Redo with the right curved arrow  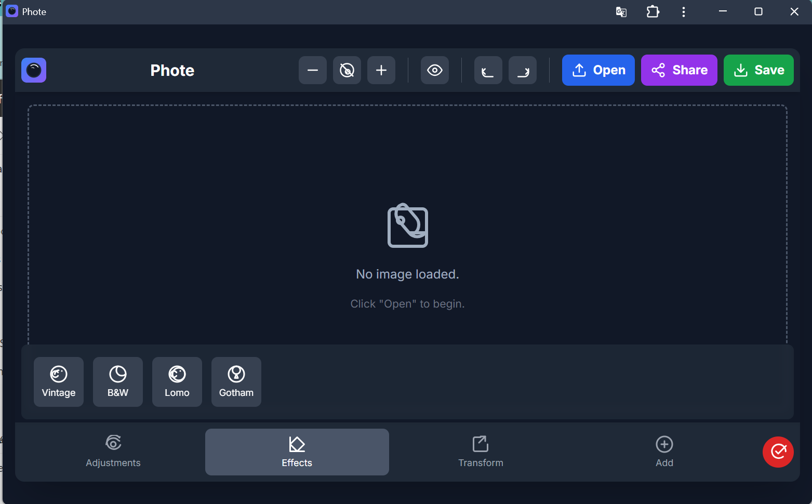point(523,70)
